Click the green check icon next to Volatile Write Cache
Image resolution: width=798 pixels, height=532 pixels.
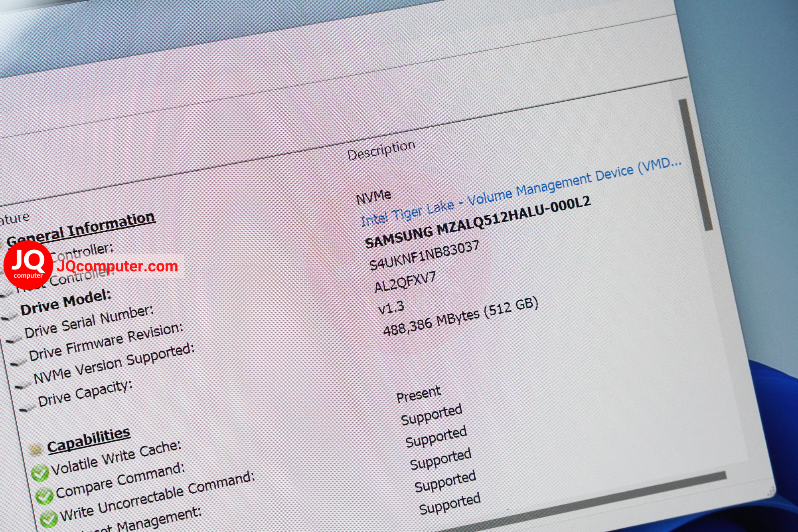tap(40, 473)
